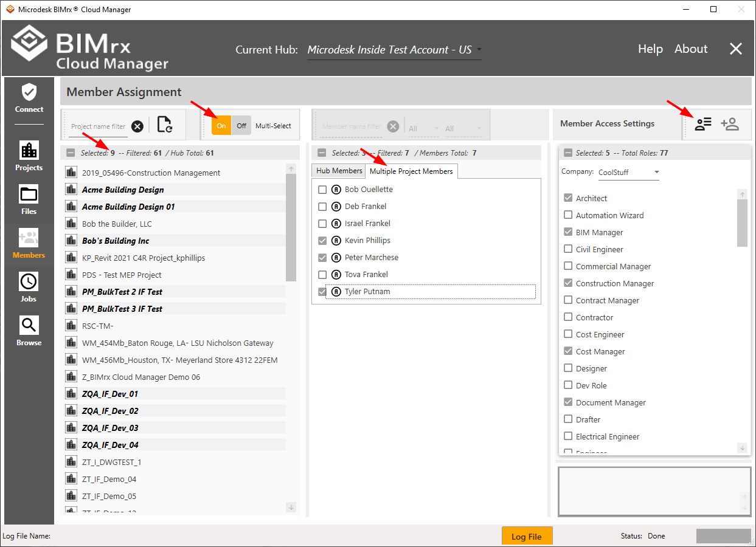Open the Jobs section in sidebar

pyautogui.click(x=29, y=287)
